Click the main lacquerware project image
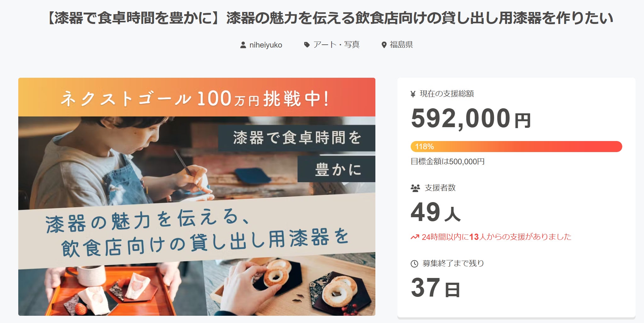The width and height of the screenshot is (644, 323). pyautogui.click(x=197, y=197)
